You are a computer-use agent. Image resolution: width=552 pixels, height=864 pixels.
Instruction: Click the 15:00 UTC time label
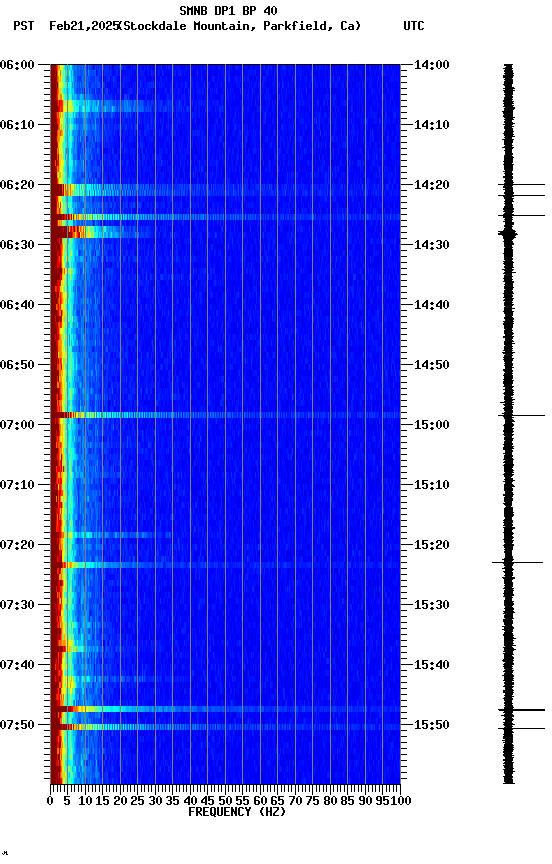click(x=432, y=425)
